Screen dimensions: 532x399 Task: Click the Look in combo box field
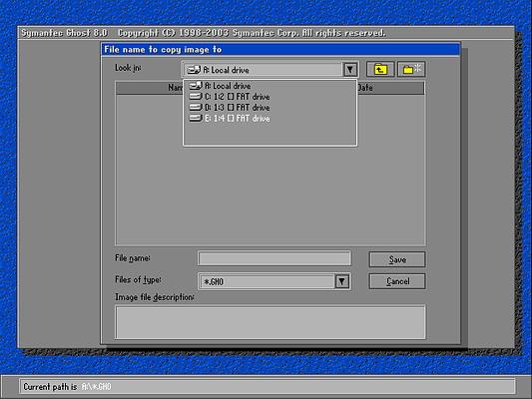pos(270,70)
